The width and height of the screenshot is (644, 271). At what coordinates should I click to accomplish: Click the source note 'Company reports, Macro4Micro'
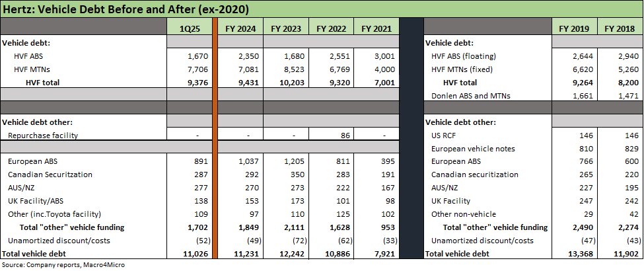click(75, 265)
